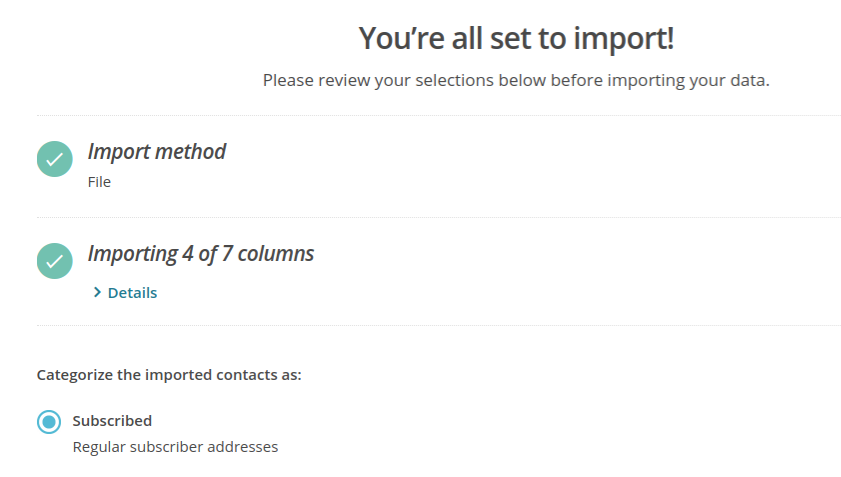Click the "You're all set to import!" title
Screen dimensions: 841x477
point(516,38)
